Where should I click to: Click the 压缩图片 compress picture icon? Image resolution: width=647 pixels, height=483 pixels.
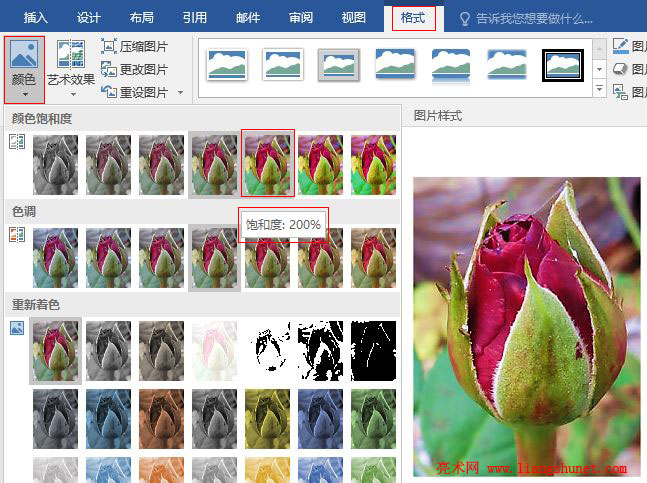[109, 47]
